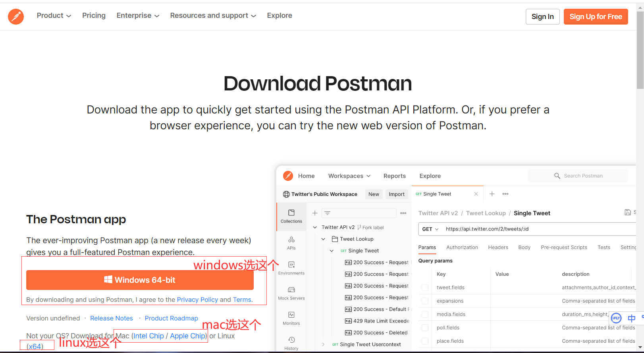This screenshot has width=644, height=353.
Task: Click the Import button in workspace
Action: [397, 194]
